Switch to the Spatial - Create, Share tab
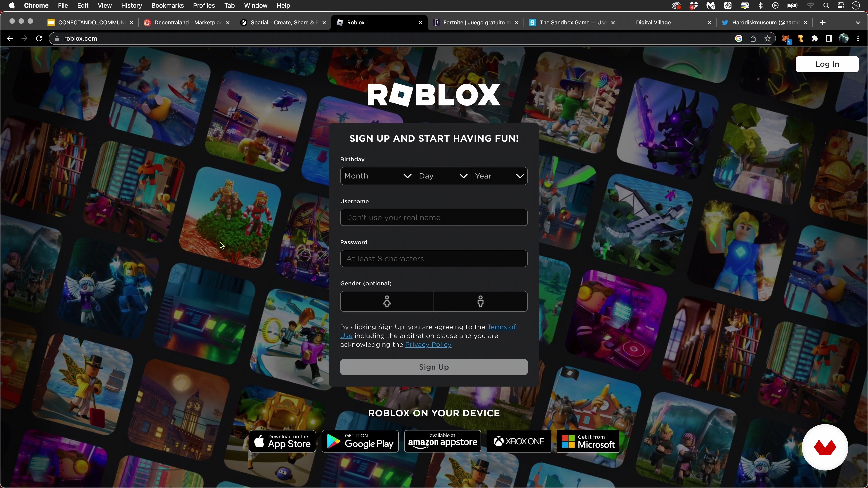The width and height of the screenshot is (868, 488). click(283, 23)
